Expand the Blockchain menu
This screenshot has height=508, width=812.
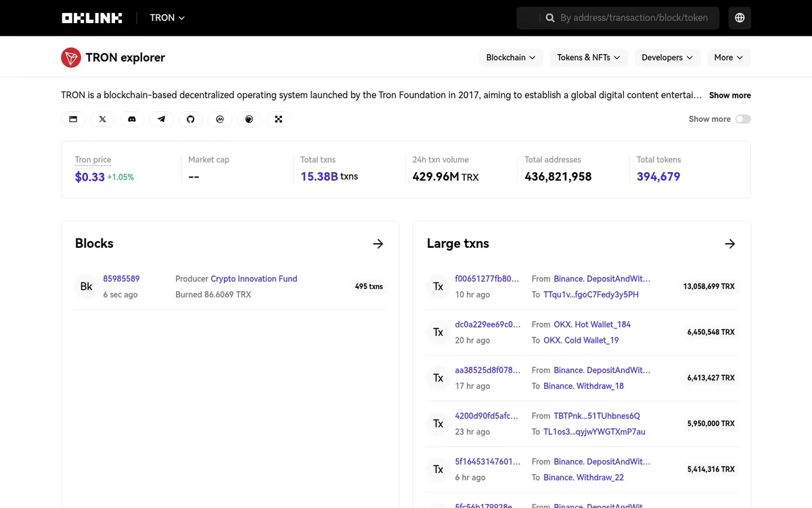[x=511, y=58]
